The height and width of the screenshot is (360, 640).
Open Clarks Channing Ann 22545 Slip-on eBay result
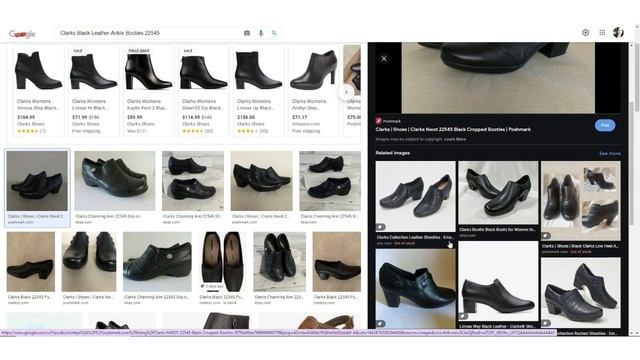[x=115, y=187]
